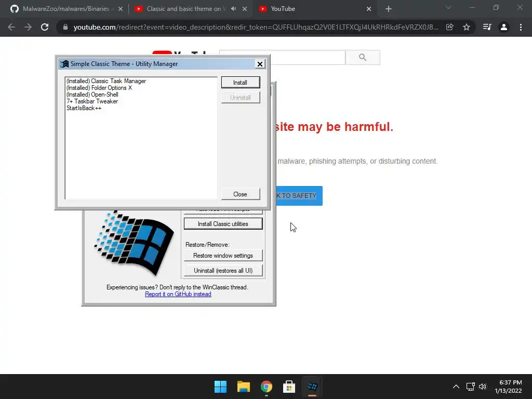This screenshot has height=399, width=532.
Task: Click Install Classic utilities button
Action: click(223, 224)
